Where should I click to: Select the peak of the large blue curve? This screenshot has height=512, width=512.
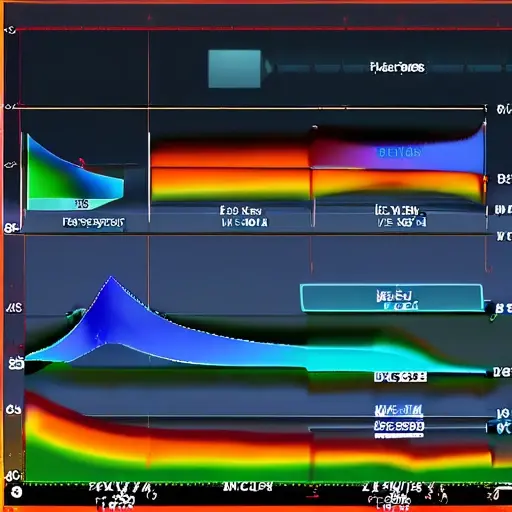[x=111, y=277]
